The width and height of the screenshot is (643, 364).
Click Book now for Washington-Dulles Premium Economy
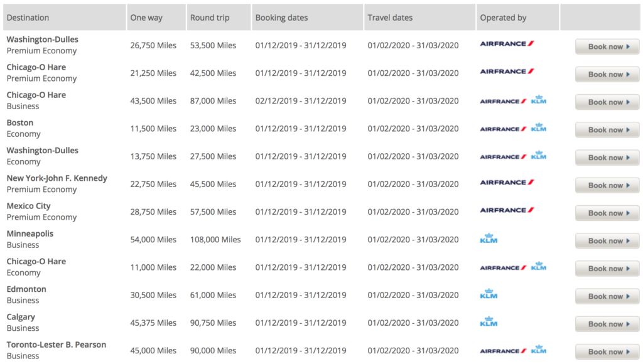click(607, 46)
